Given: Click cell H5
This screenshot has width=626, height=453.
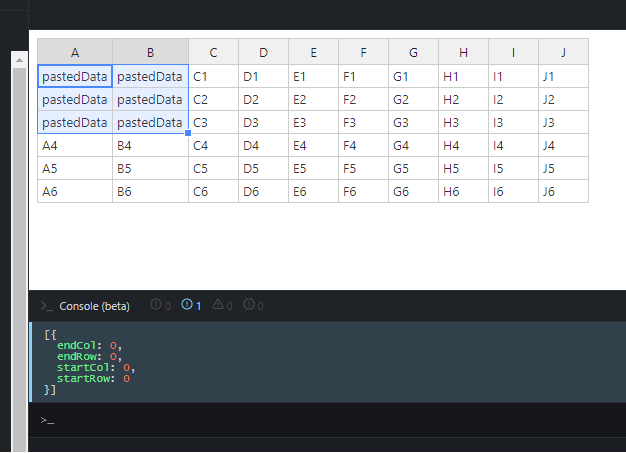Looking at the screenshot, I should click(x=463, y=168).
